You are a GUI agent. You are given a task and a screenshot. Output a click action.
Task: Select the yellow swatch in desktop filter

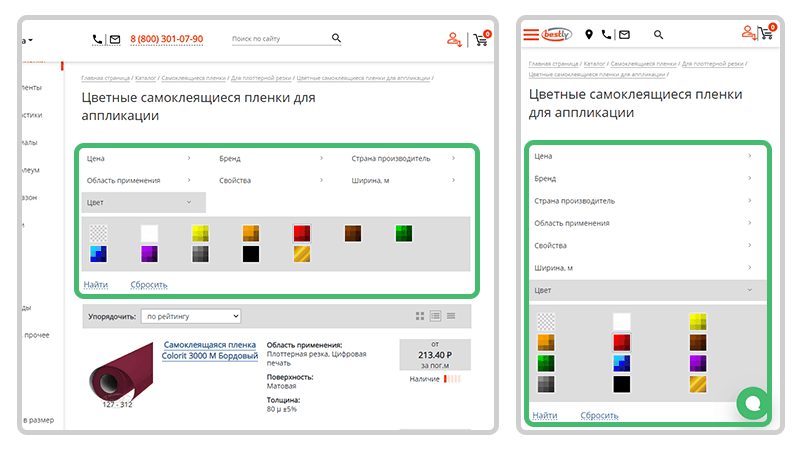coord(200,234)
